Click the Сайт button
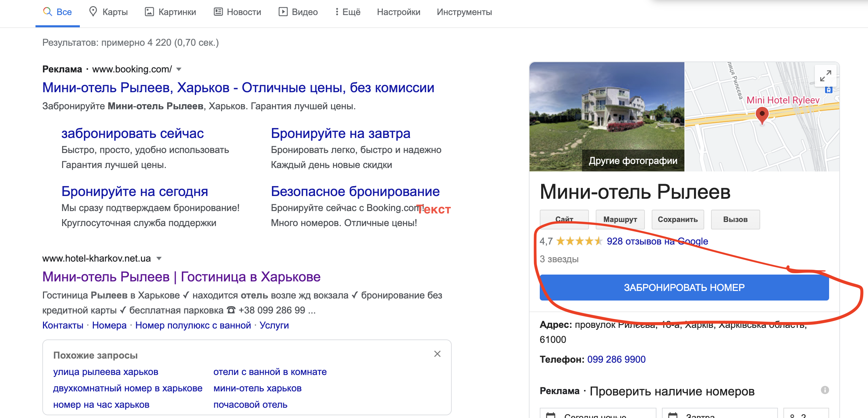The height and width of the screenshot is (418, 868). (564, 219)
